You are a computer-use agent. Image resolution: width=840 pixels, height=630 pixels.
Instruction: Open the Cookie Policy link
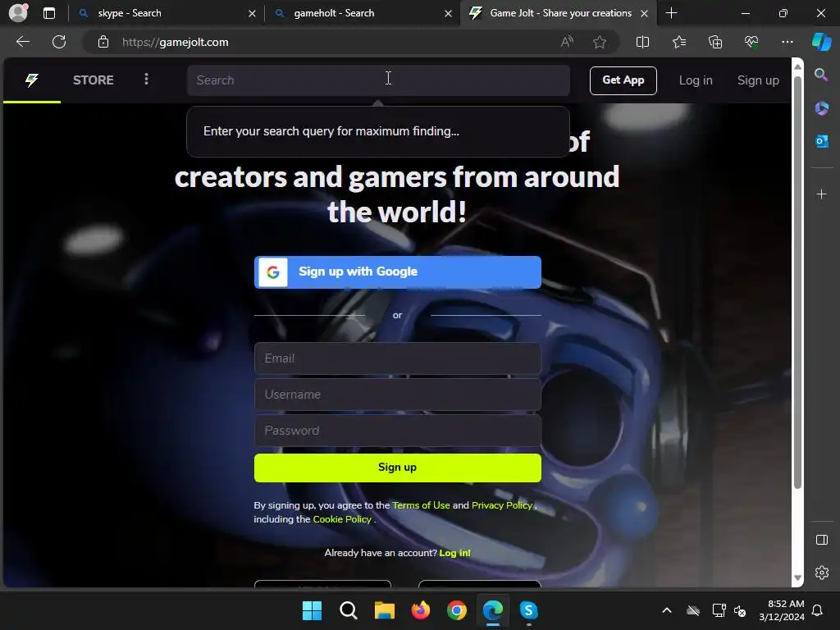[342, 519]
